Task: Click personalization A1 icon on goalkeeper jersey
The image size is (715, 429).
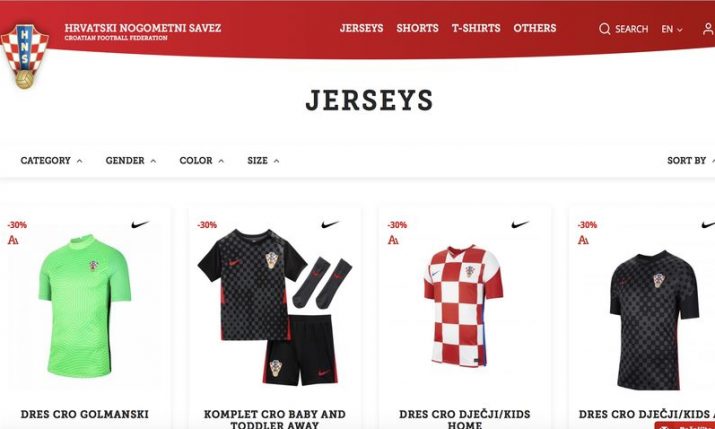Action: (x=13, y=240)
